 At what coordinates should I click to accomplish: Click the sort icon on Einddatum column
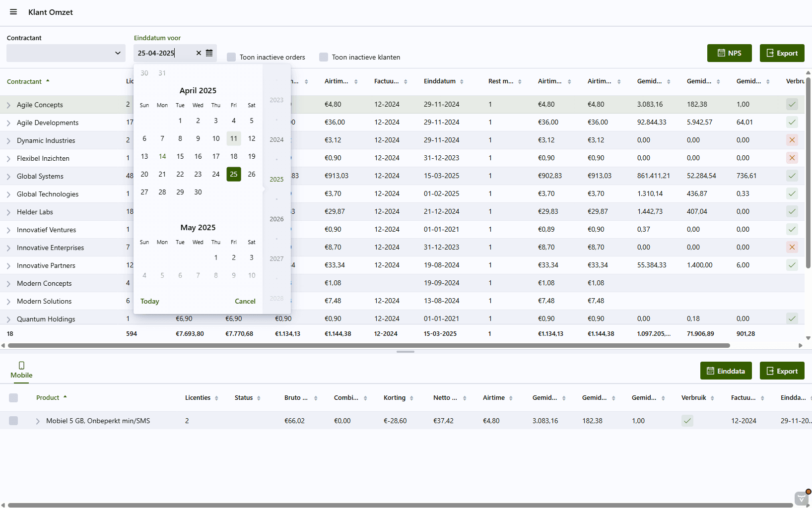pos(462,82)
